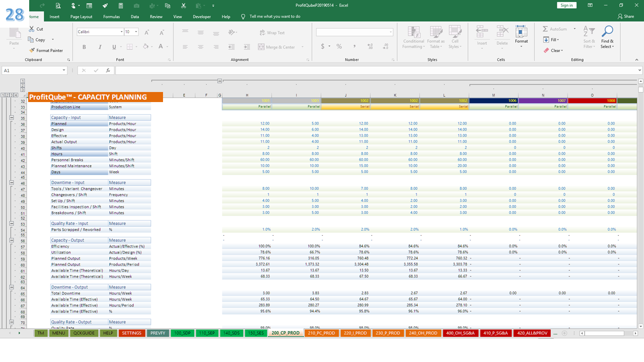This screenshot has height=362, width=644.
Task: Click Tell me what you want to do
Action: tap(275, 17)
